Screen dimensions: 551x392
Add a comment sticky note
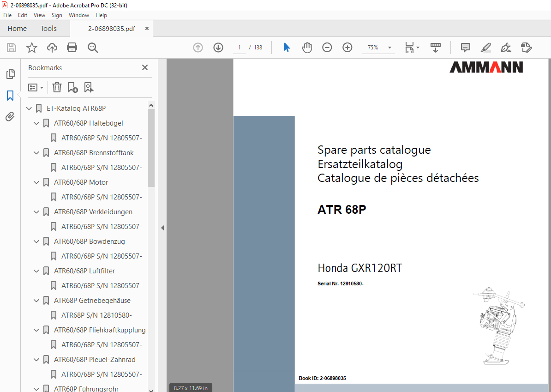(466, 48)
